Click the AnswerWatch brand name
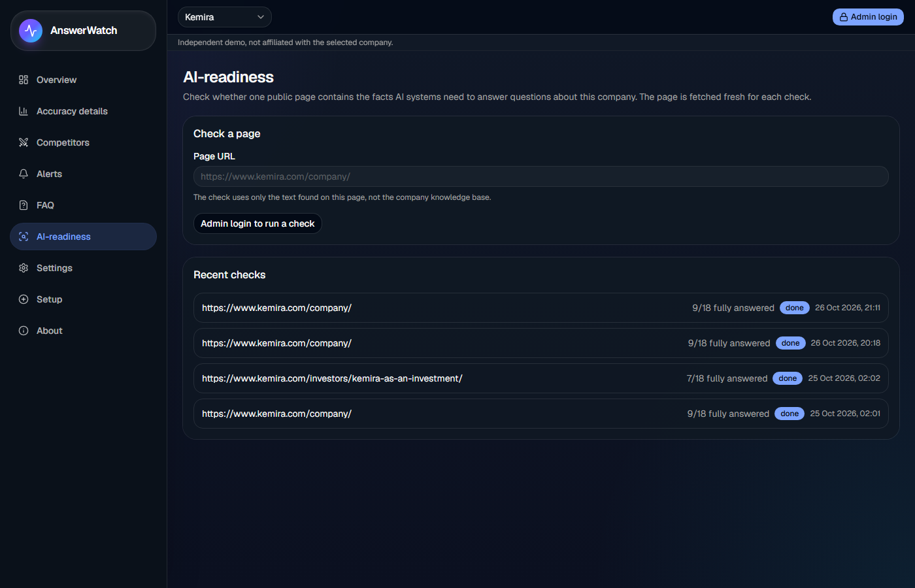Viewport: 915px width, 588px height. coord(84,31)
